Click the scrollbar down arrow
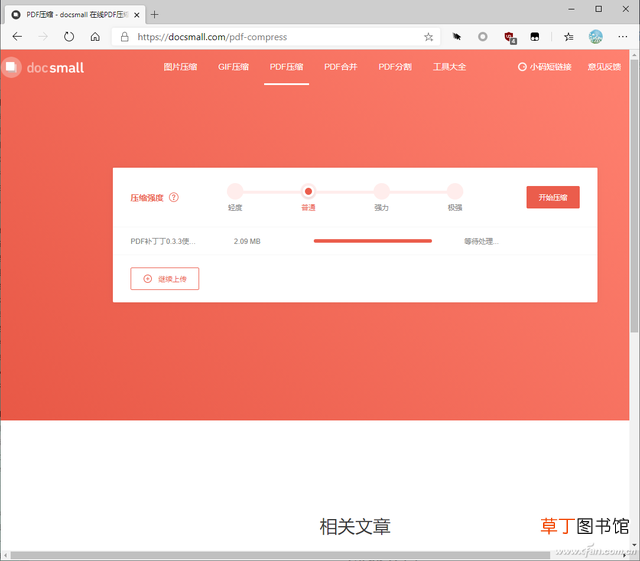The image size is (640, 561). 634,545
